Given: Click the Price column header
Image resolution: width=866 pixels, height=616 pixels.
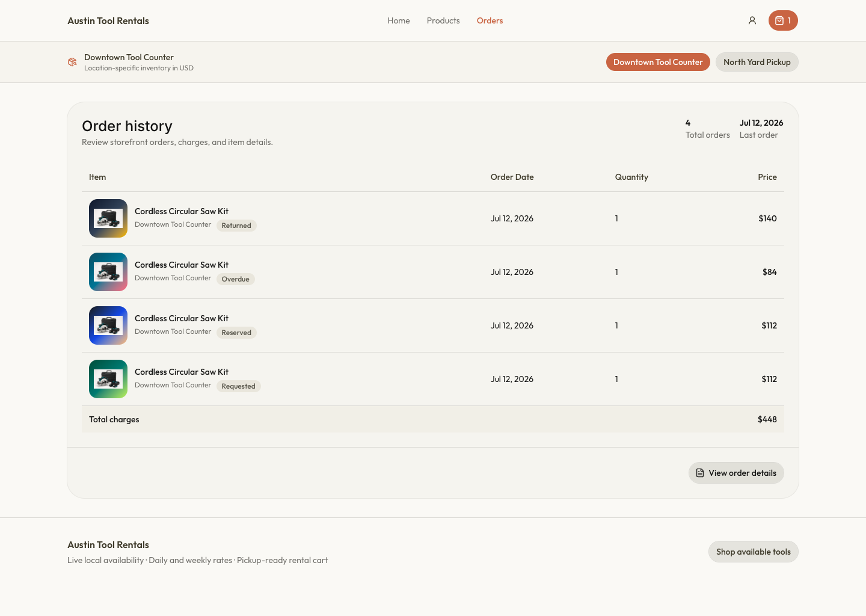Looking at the screenshot, I should 767,177.
